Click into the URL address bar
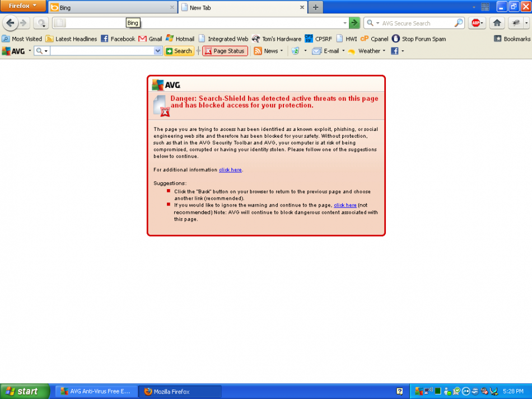This screenshot has width=532, height=399. click(x=200, y=23)
